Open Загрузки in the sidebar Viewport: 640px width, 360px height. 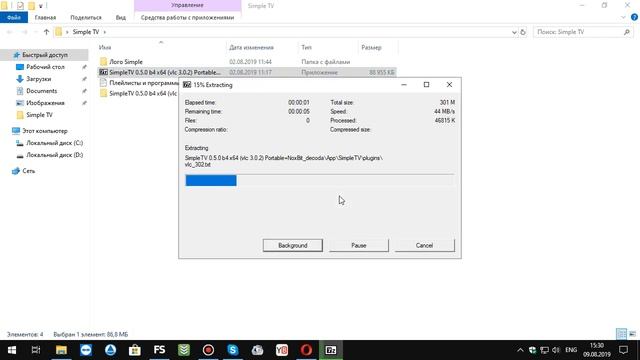click(38, 79)
